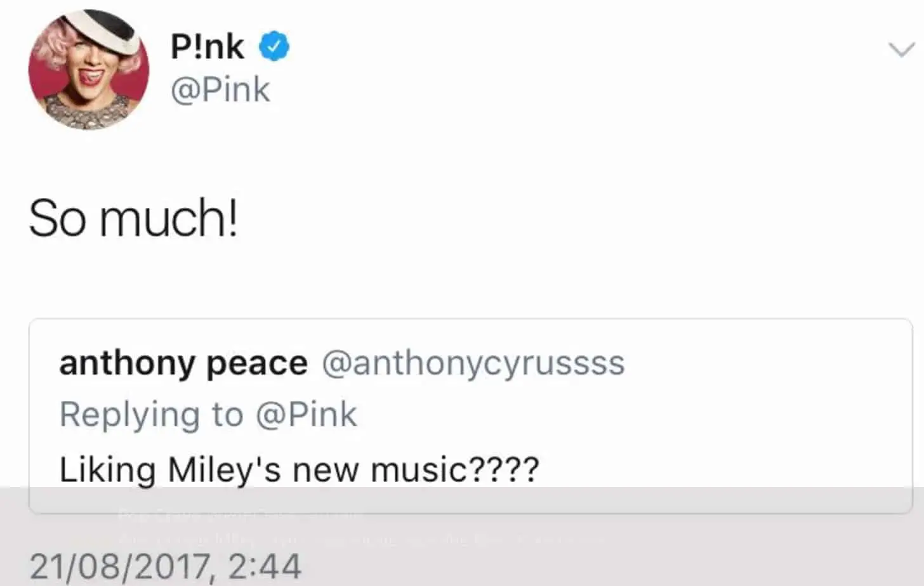Open the "Liking Miley's new music????" quoted text

pyautogui.click(x=299, y=470)
